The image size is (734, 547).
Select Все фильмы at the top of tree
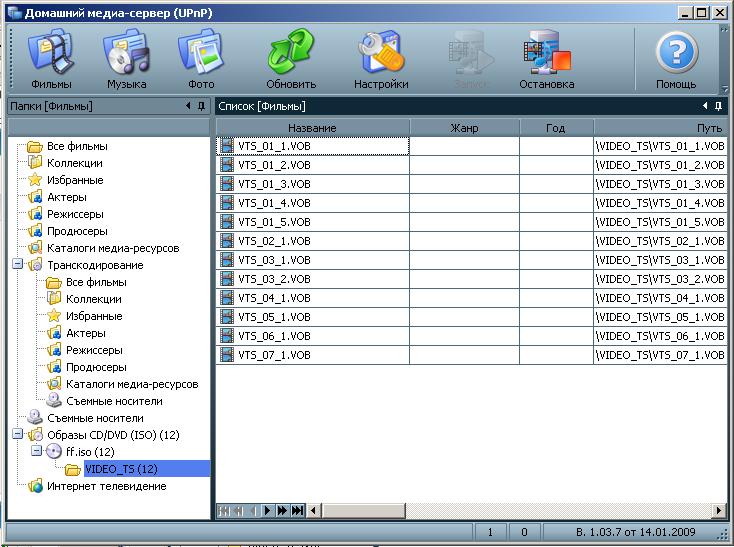click(77, 146)
